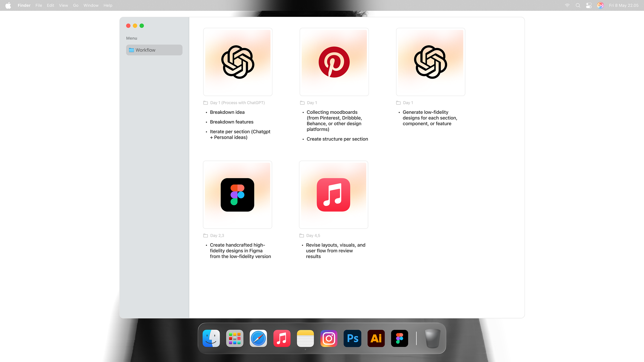Open the Apple Music logo card
This screenshot has width=644, height=362.
click(333, 195)
